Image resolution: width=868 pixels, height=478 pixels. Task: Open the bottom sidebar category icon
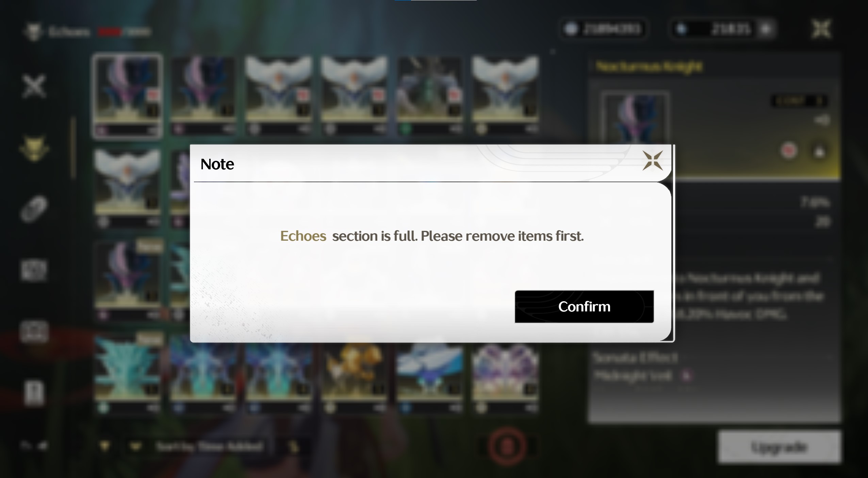pos(34,393)
